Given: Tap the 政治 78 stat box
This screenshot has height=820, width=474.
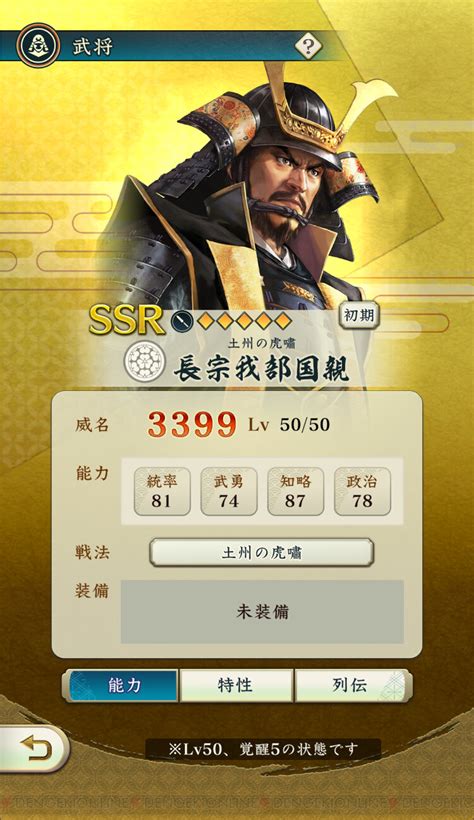Looking at the screenshot, I should click(x=363, y=492).
